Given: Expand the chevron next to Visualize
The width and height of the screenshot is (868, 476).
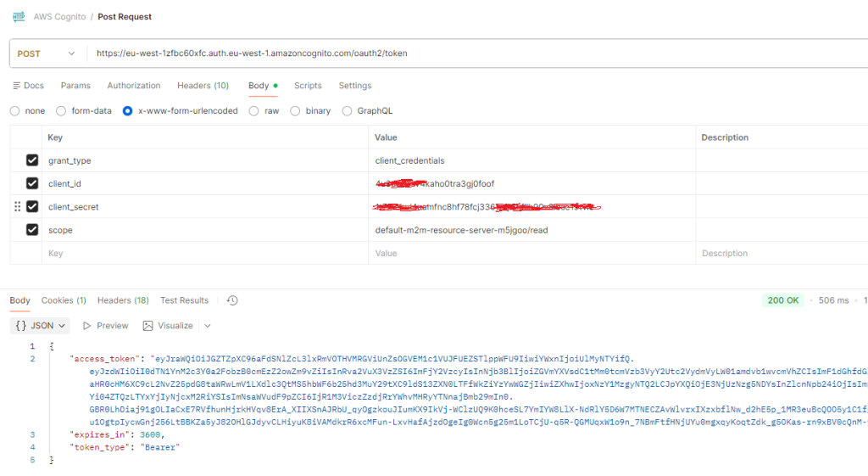Looking at the screenshot, I should pos(208,326).
